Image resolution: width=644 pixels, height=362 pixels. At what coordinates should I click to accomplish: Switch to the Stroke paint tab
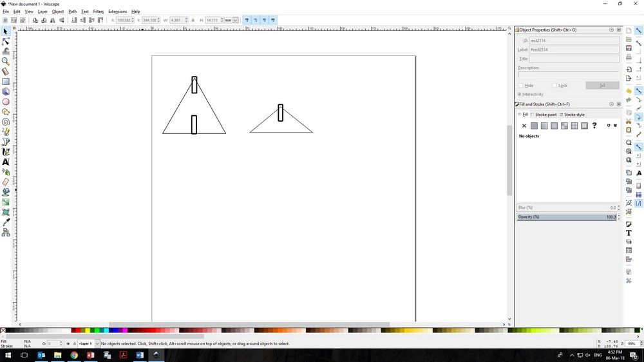coord(544,115)
